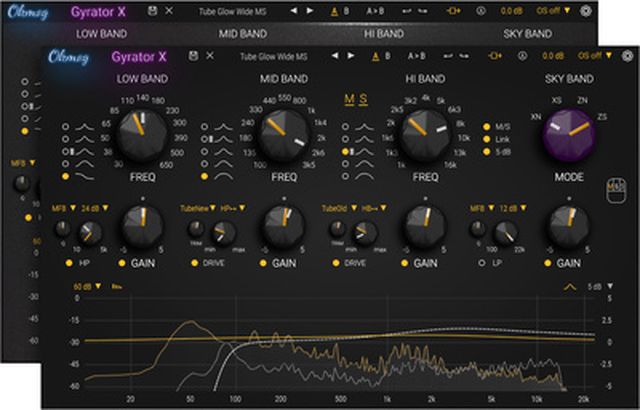Bypass Sky Band GAIN toggle
This screenshot has width=640, height=410.
click(x=547, y=264)
